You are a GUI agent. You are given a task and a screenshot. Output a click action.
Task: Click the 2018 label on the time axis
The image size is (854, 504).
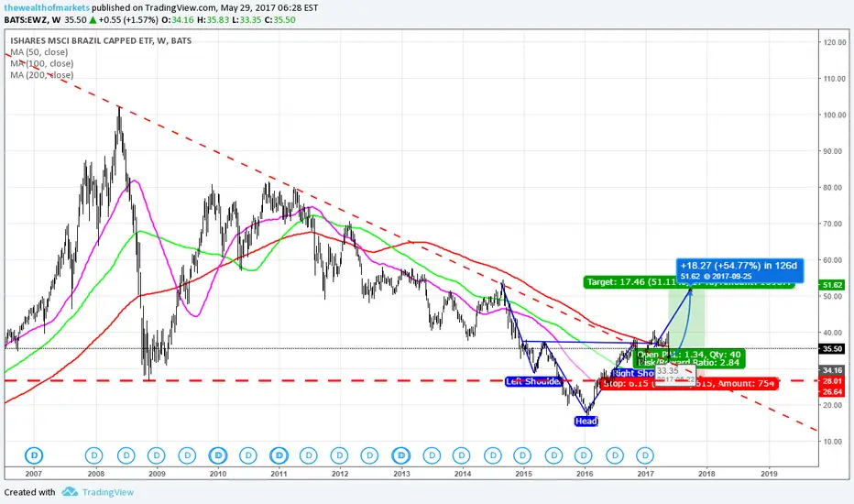coord(707,474)
